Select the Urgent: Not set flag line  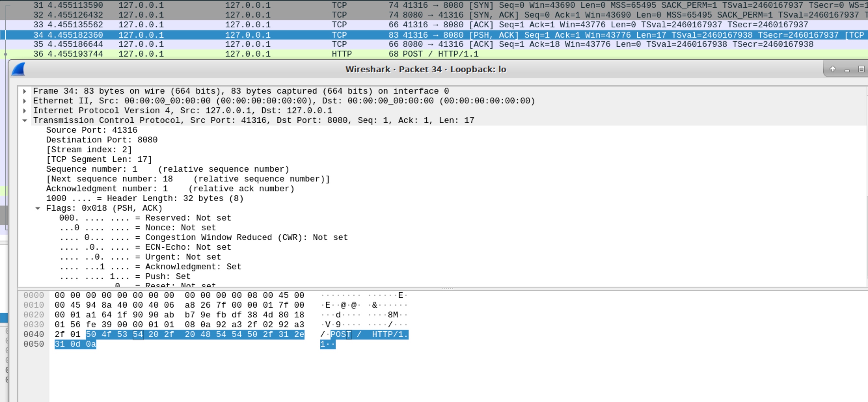click(140, 258)
